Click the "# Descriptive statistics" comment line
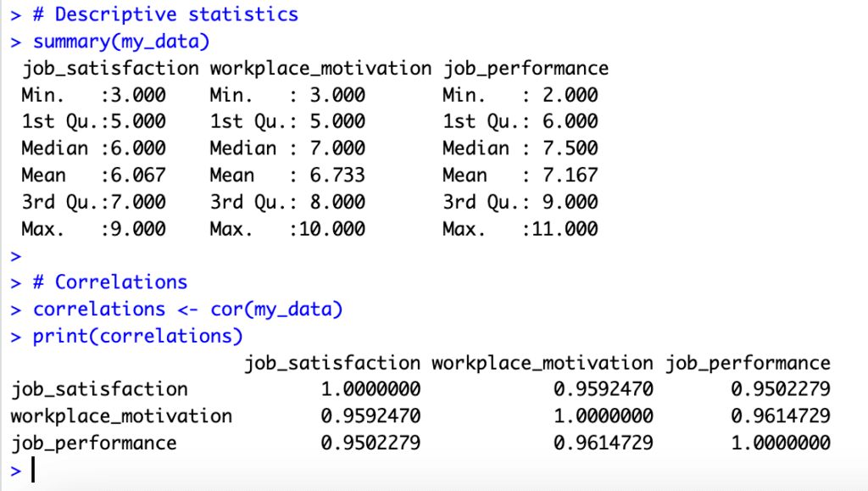The height and width of the screenshot is (491, 868). coord(165,14)
